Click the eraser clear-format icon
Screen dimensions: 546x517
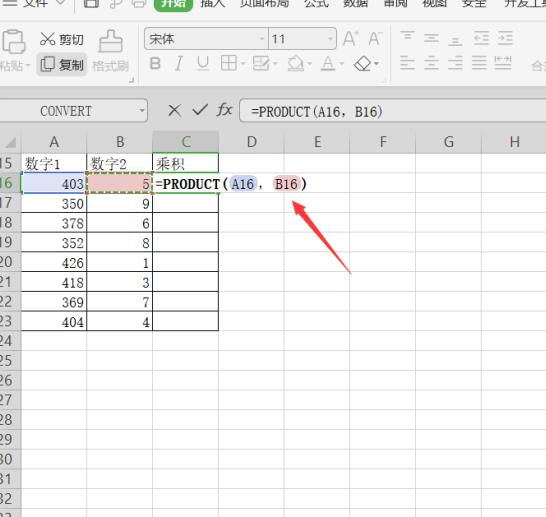363,64
